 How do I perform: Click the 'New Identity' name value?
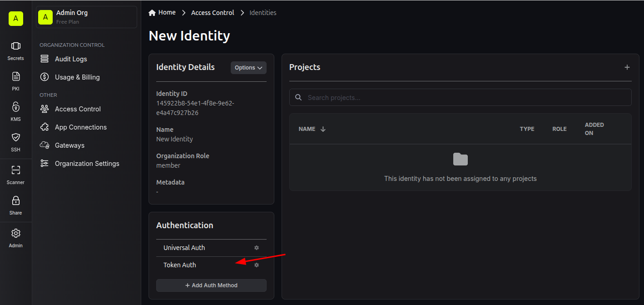(x=174, y=139)
